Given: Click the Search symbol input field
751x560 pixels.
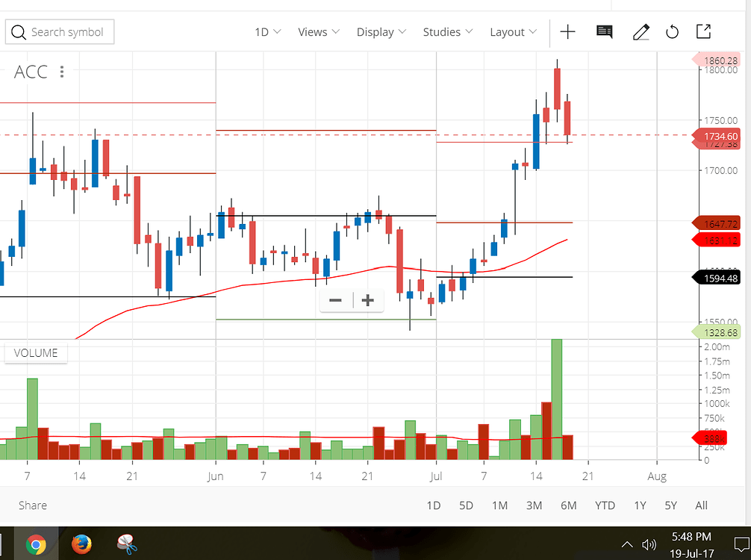Looking at the screenshot, I should tap(59, 32).
